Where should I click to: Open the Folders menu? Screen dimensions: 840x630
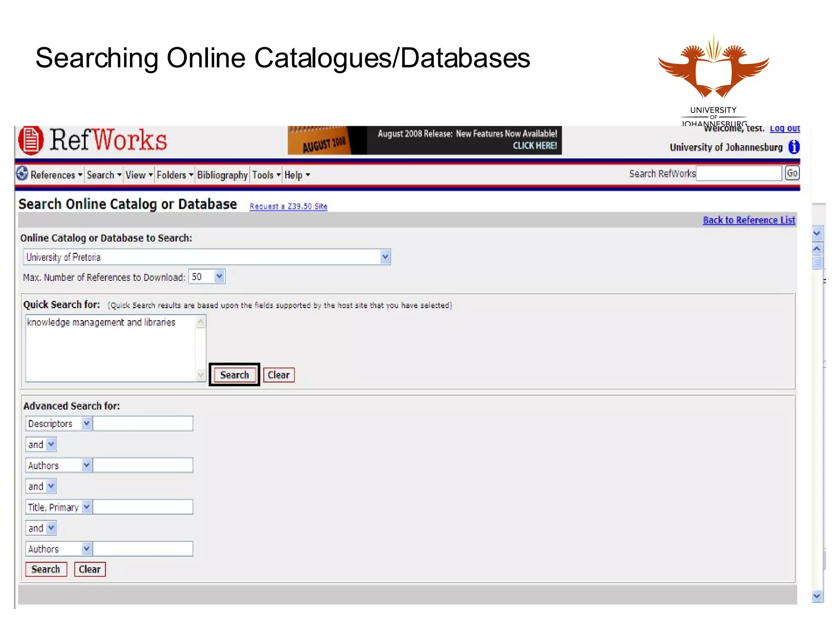click(175, 175)
